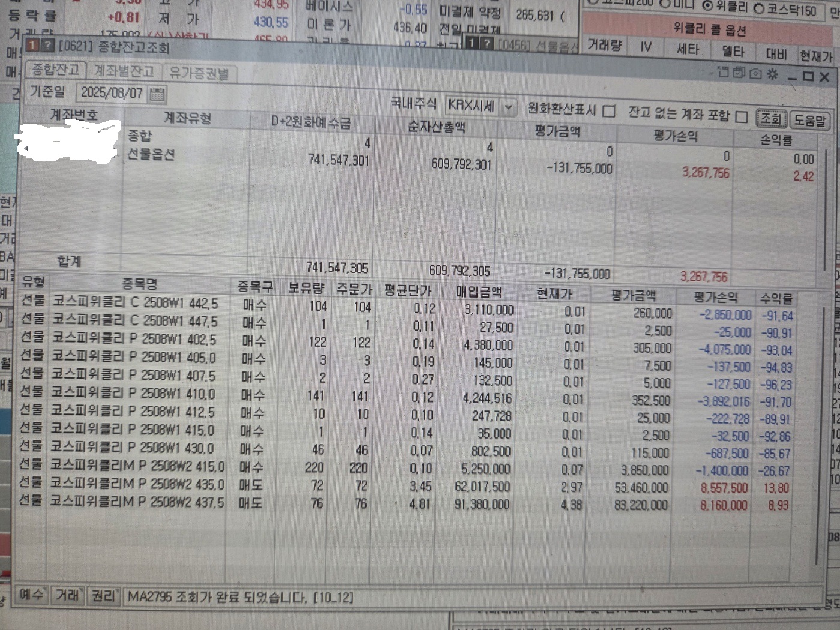The height and width of the screenshot is (630, 840).
Task: Click the 평가손익 column header in holdings table
Action: [715, 297]
